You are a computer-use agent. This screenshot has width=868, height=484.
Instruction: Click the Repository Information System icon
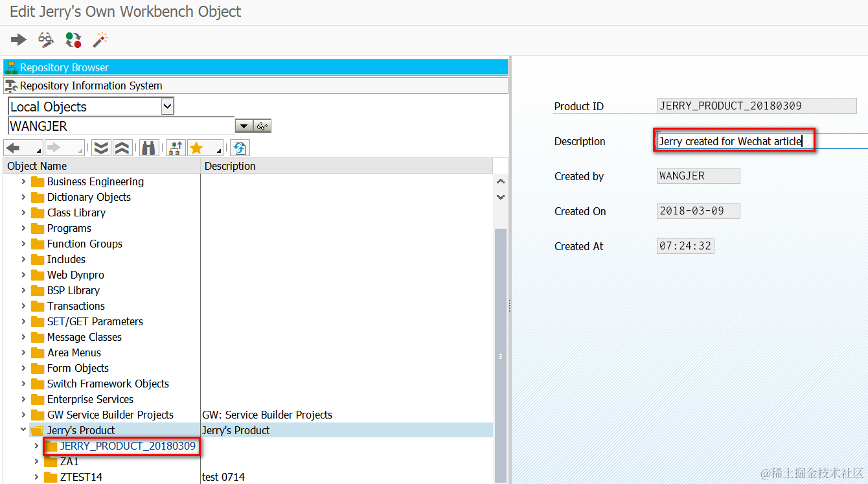11,86
